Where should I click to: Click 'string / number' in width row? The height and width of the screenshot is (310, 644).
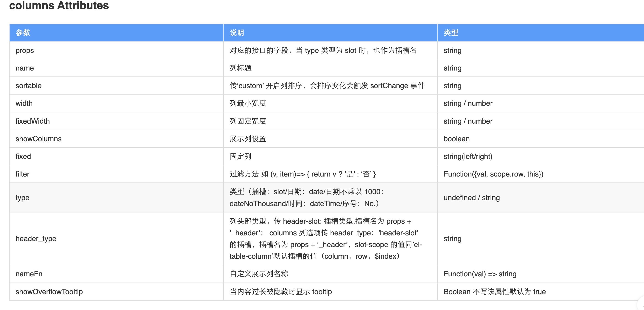click(x=468, y=103)
